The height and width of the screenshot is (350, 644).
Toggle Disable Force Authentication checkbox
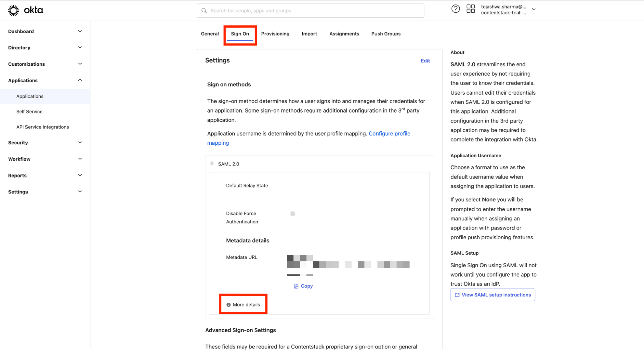[292, 214]
